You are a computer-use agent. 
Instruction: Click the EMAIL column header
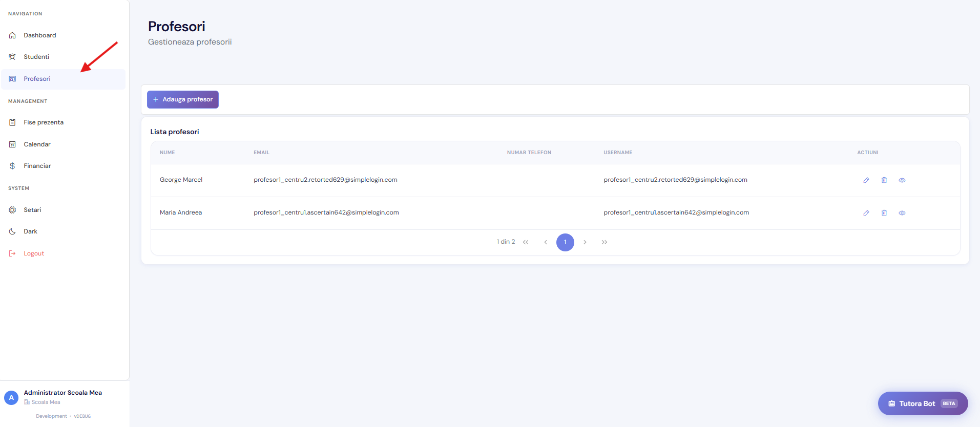[261, 153]
